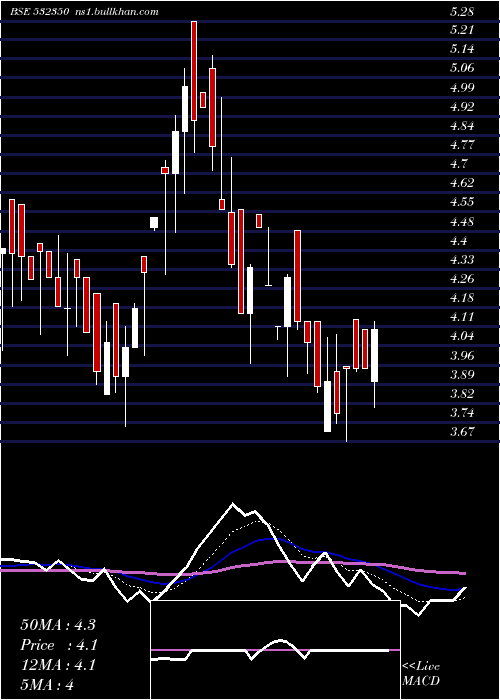
Task: Select the 4.04 price axis label
Action: (462, 336)
